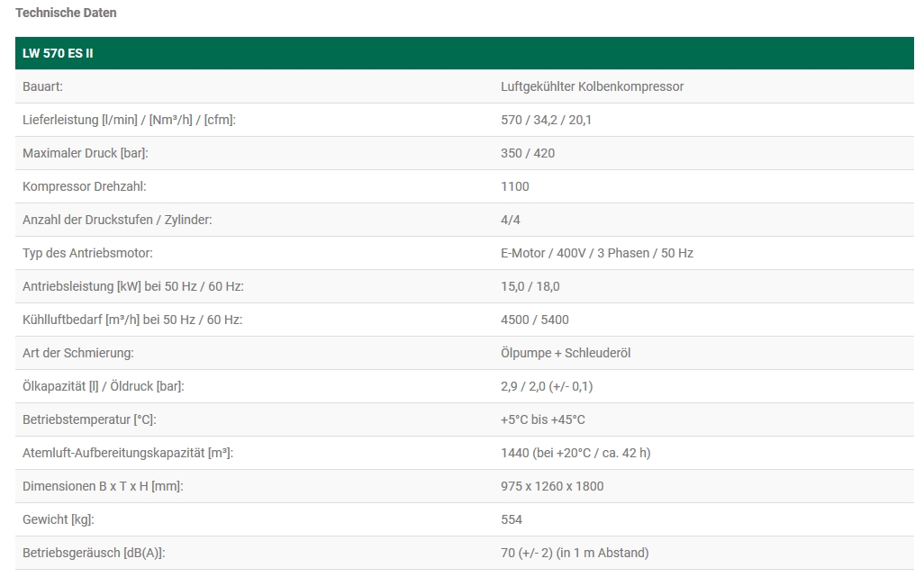The height and width of the screenshot is (577, 924).
Task: Click the value '554'
Action: coord(512,520)
